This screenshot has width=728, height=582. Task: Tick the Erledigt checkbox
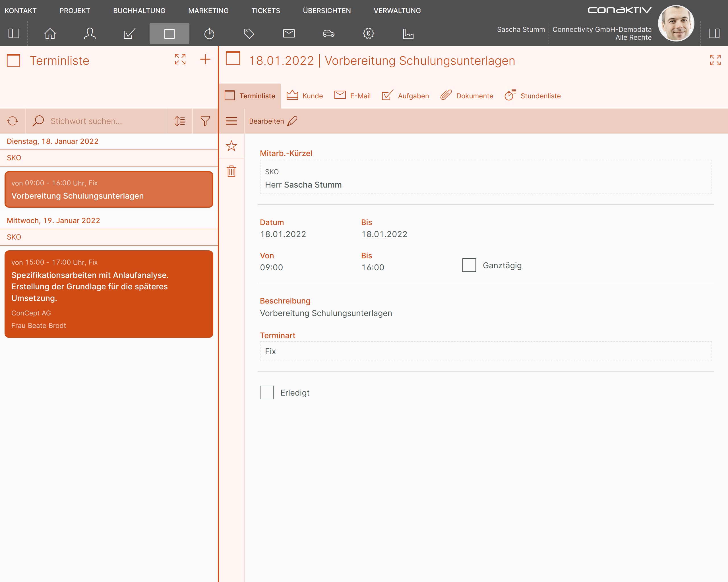tap(267, 392)
